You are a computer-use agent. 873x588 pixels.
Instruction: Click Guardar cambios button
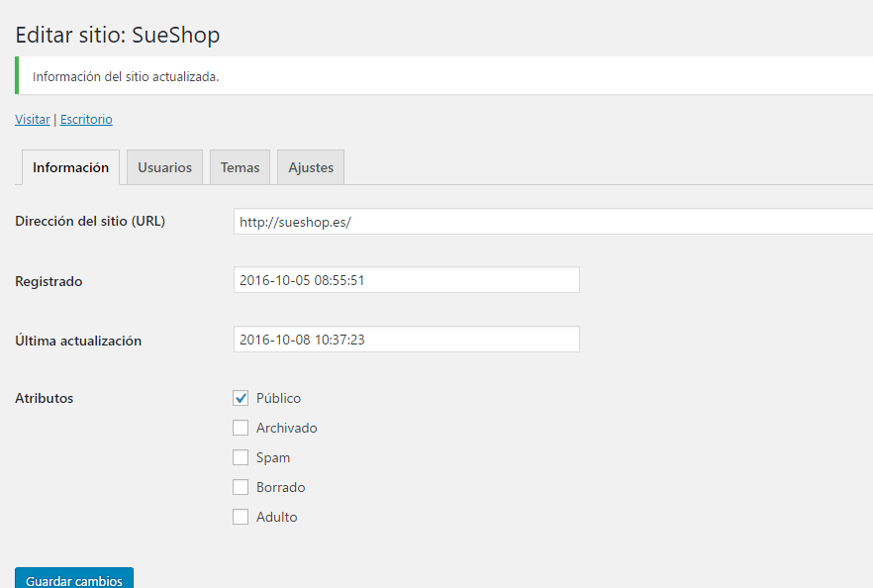[x=74, y=579]
